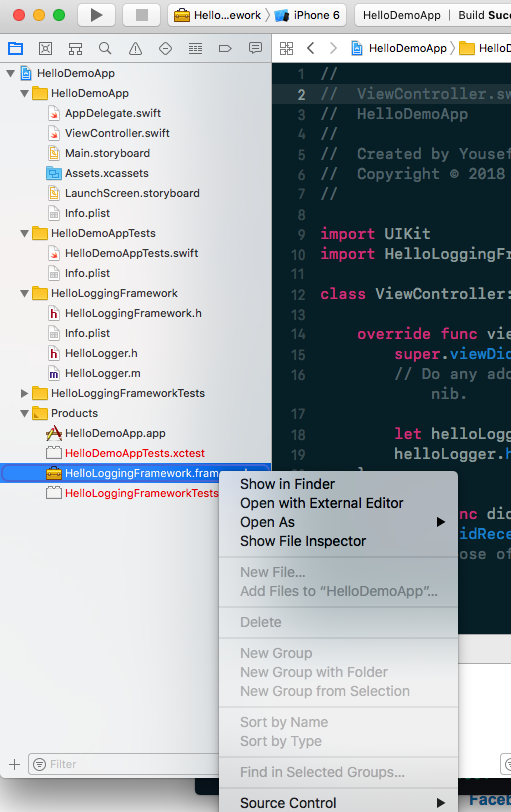Click the HelloDemoApp build status text

[x=402, y=16]
